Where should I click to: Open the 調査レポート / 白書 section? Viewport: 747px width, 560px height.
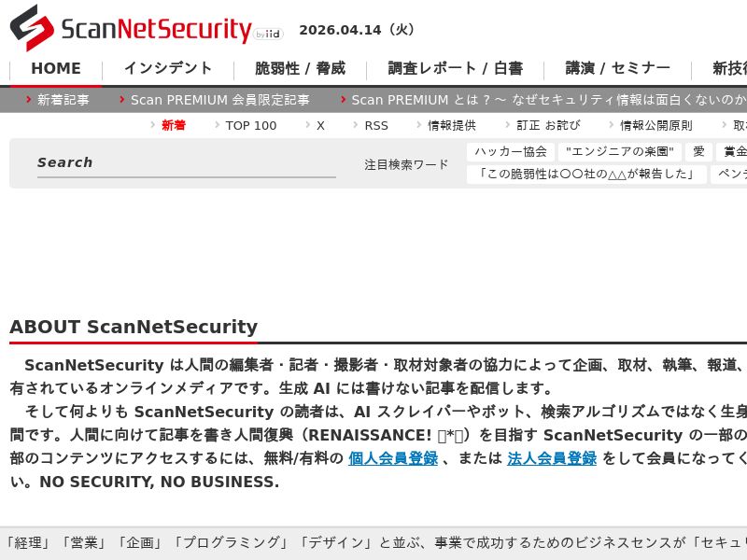pos(455,69)
